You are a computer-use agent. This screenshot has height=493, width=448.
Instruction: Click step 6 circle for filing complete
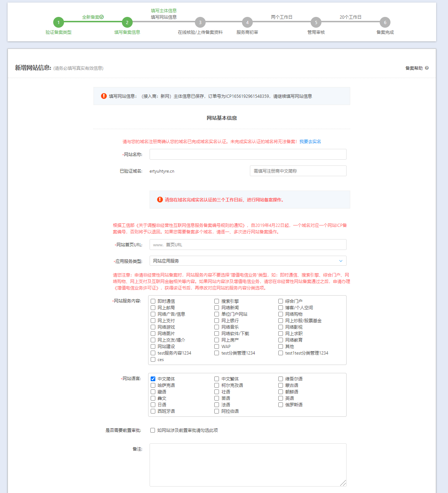pyautogui.click(x=385, y=22)
